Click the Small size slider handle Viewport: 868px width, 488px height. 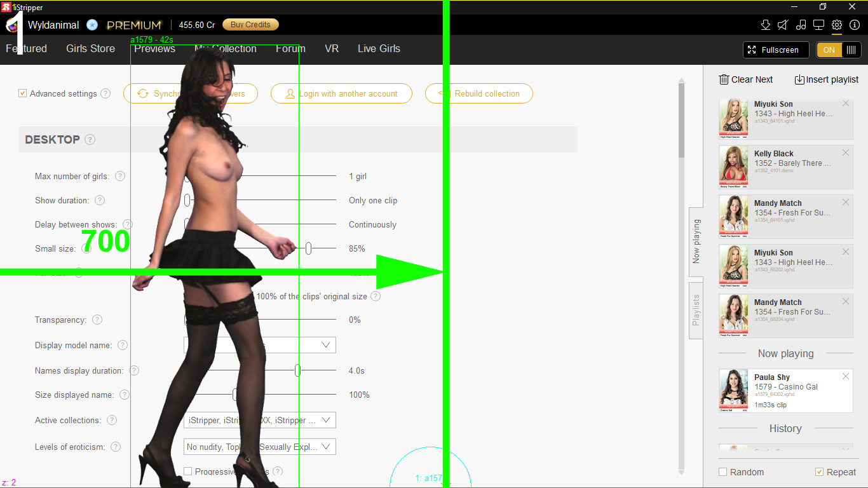click(308, 248)
